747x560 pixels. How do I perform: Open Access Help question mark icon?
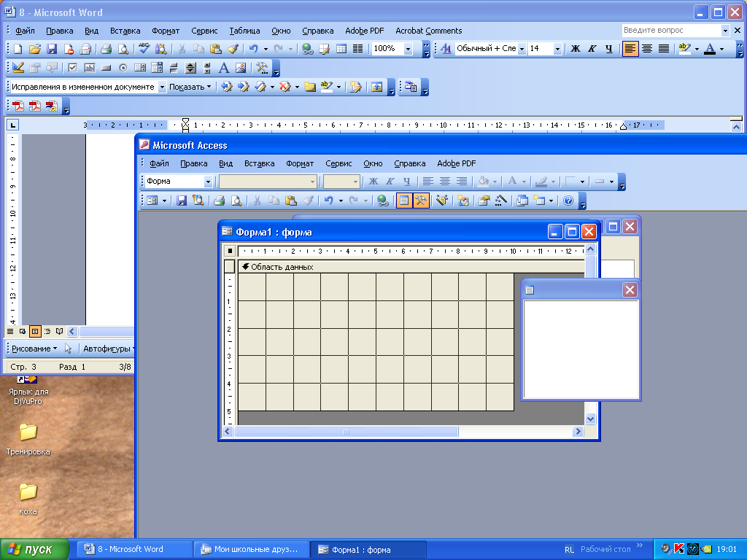coord(568,201)
